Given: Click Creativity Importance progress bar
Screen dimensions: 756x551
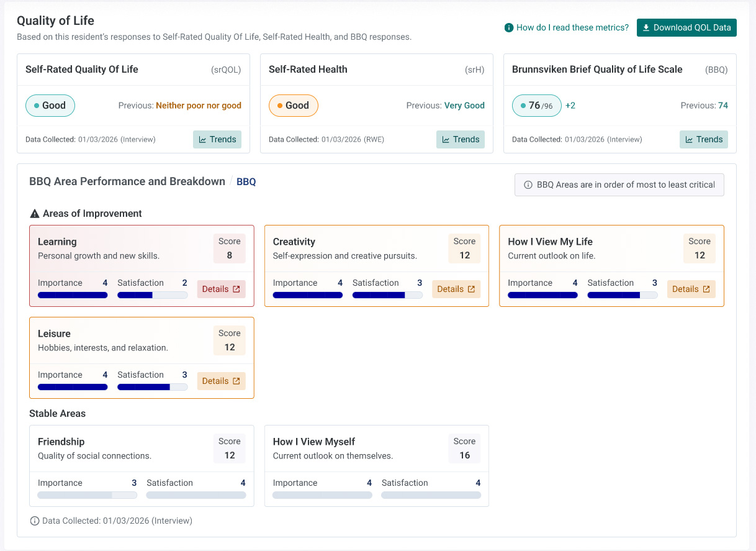Looking at the screenshot, I should pos(308,295).
